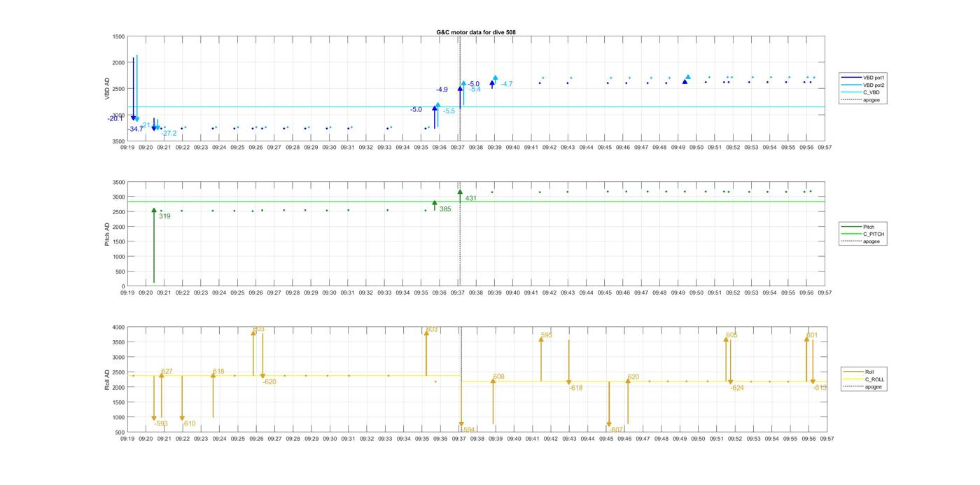Click the "627" roll data label

tap(167, 372)
